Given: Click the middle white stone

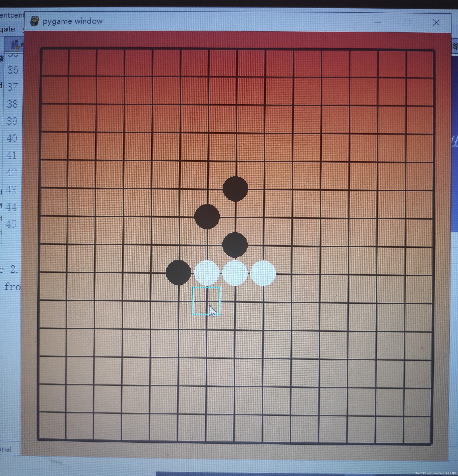Looking at the screenshot, I should click(235, 273).
